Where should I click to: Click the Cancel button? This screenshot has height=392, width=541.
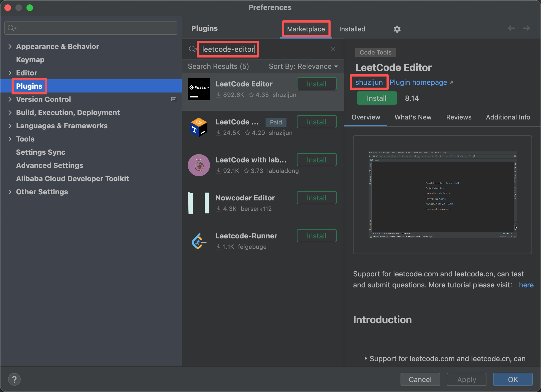[420, 379]
